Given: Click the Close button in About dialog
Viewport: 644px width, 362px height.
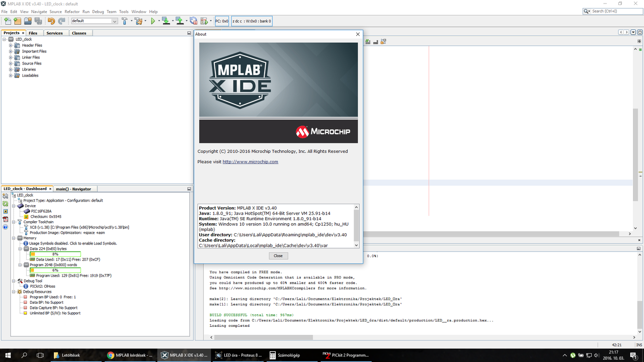Looking at the screenshot, I should [278, 256].
